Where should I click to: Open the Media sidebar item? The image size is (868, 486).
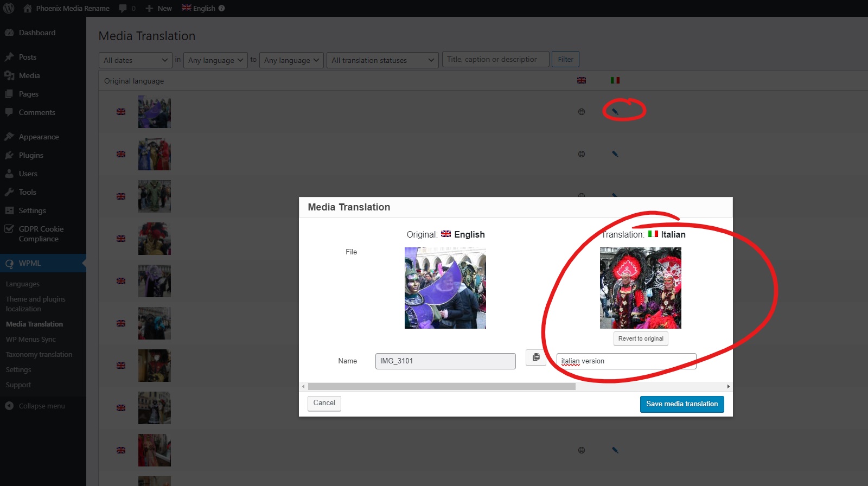point(29,75)
